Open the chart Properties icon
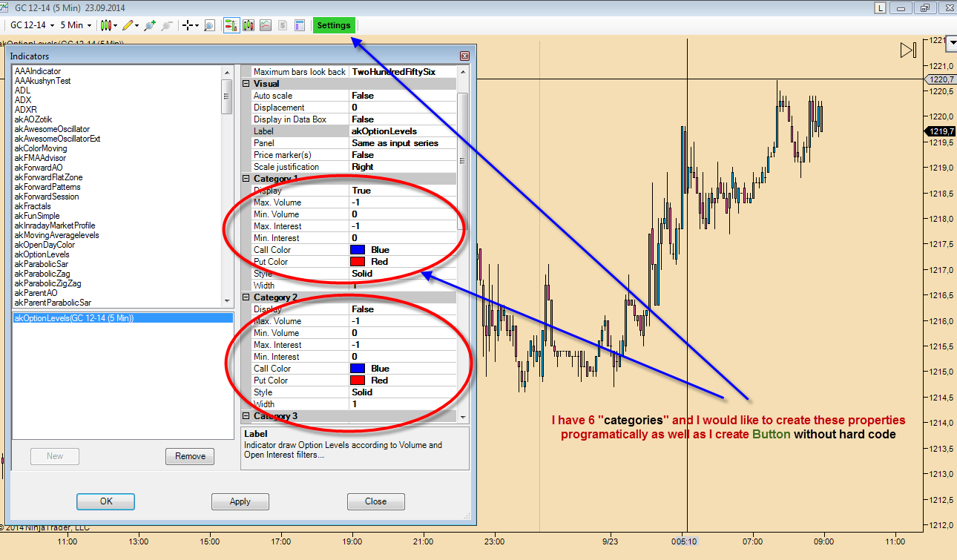The image size is (957, 560). pyautogui.click(x=300, y=25)
